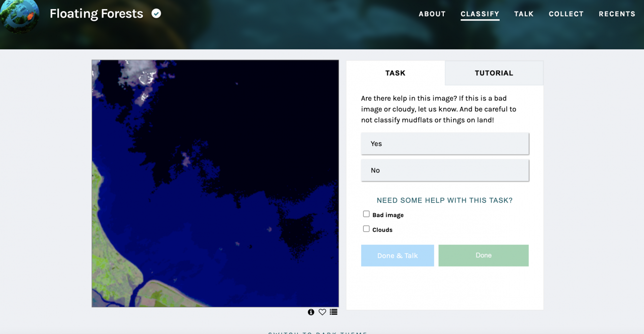Click the Done & Talk button
644x334 pixels.
tap(397, 255)
